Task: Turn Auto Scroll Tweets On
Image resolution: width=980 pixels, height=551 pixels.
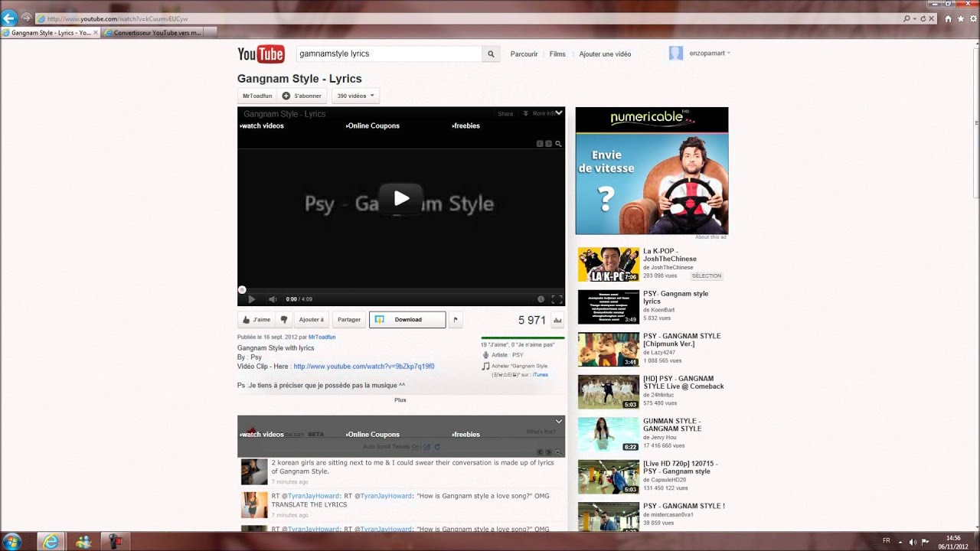Action: (416, 446)
